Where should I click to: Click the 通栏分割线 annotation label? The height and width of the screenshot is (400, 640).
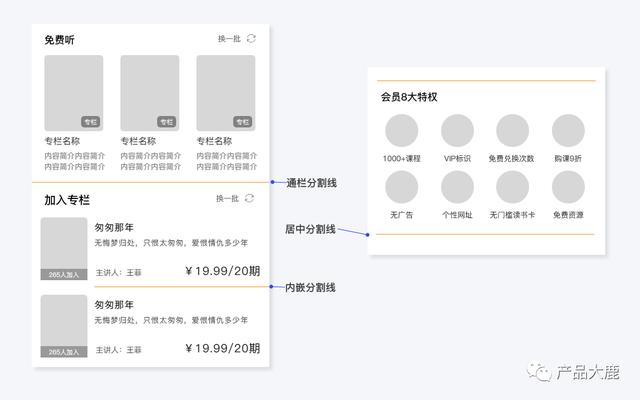click(x=310, y=183)
